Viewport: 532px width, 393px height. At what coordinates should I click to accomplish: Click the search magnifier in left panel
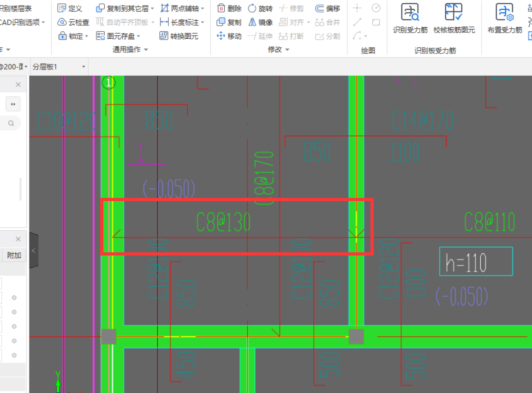tap(11, 123)
